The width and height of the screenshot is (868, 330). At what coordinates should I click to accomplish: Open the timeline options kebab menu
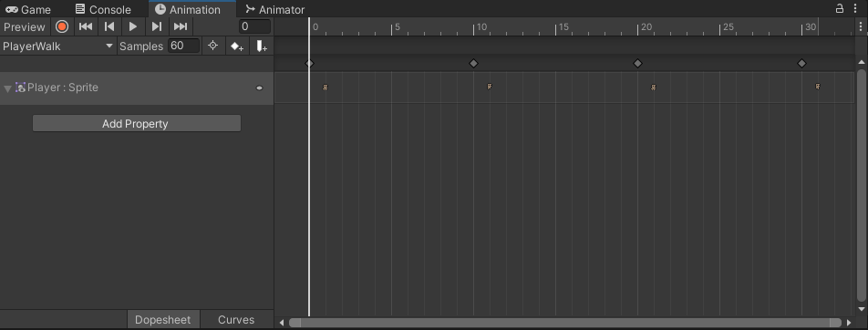pyautogui.click(x=861, y=26)
